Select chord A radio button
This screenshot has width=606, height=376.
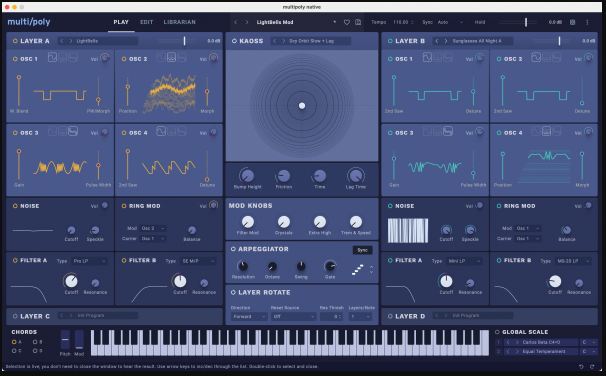[x=14, y=342]
